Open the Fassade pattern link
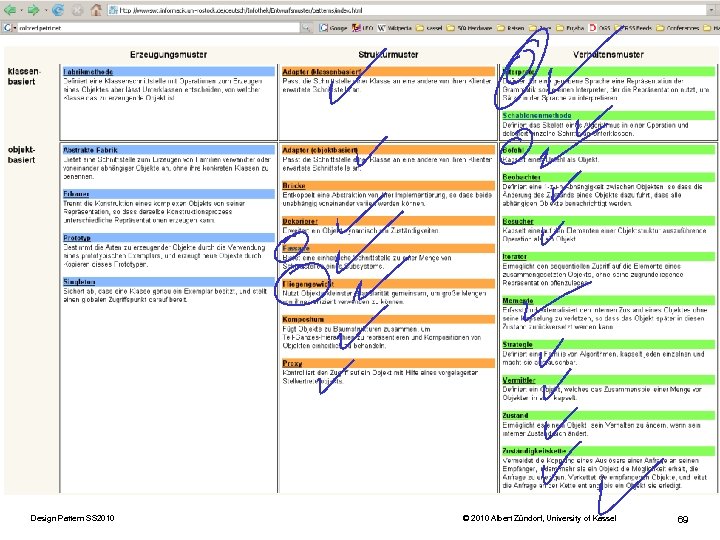 coord(296,248)
